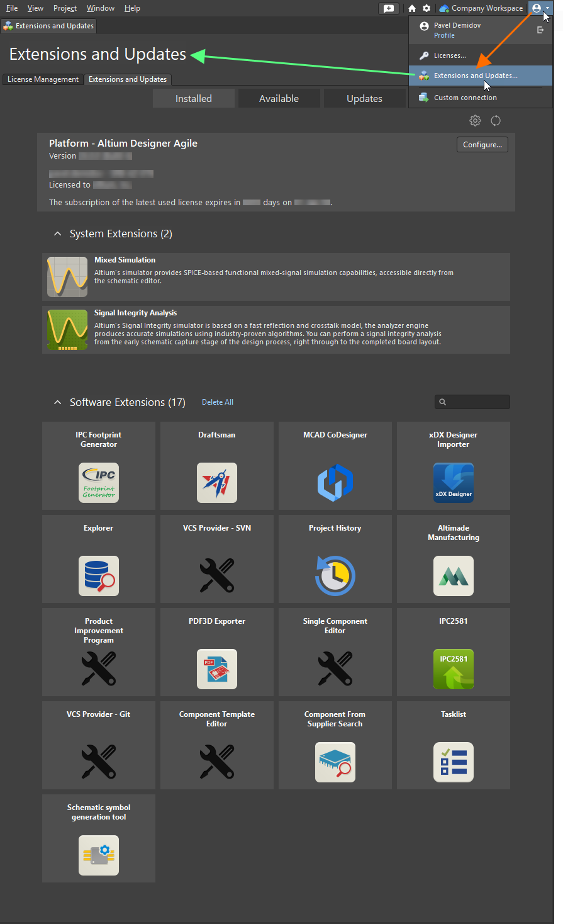The width and height of the screenshot is (563, 924).
Task: Open the Draftsman extension
Action: pos(216,483)
